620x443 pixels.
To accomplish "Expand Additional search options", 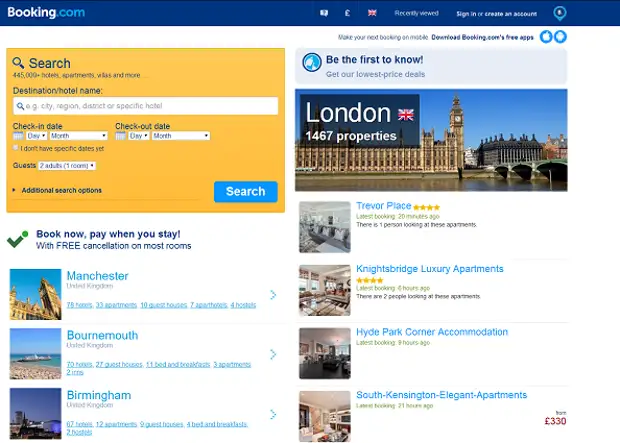I will tap(60, 190).
